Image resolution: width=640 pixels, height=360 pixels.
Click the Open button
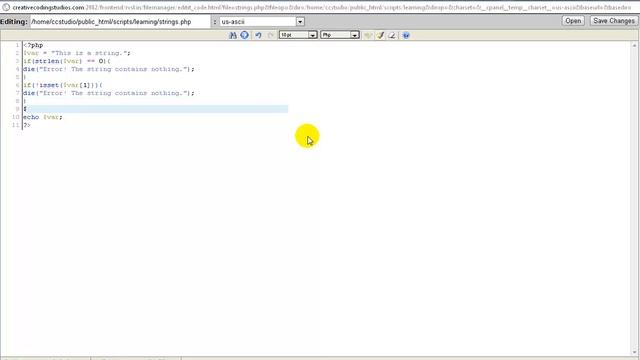573,21
